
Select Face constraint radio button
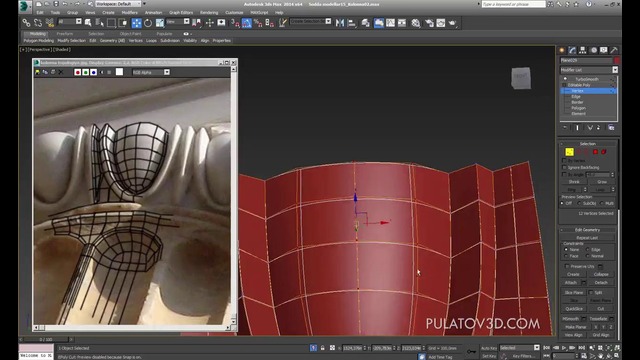[566, 256]
